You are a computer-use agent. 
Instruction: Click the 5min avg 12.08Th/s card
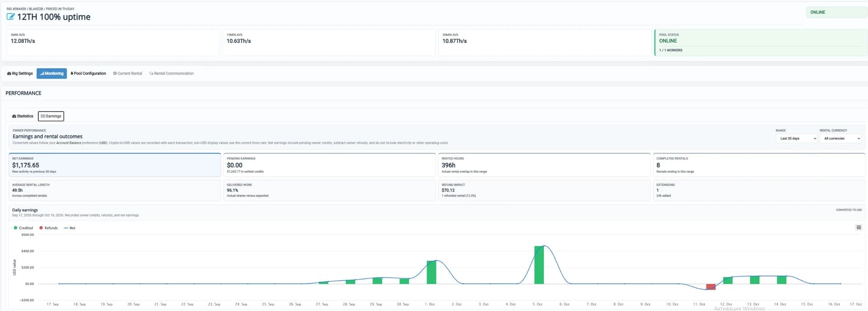click(x=113, y=42)
